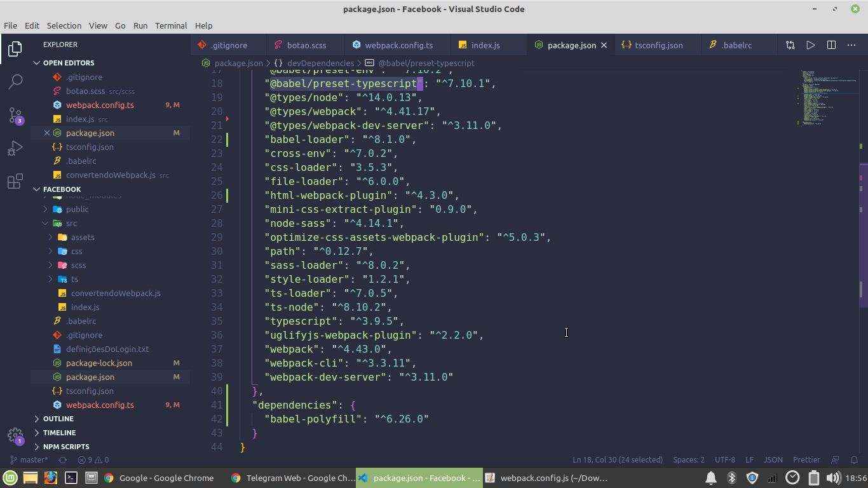Open the Selection menu
The image size is (868, 488).
pyautogui.click(x=64, y=25)
